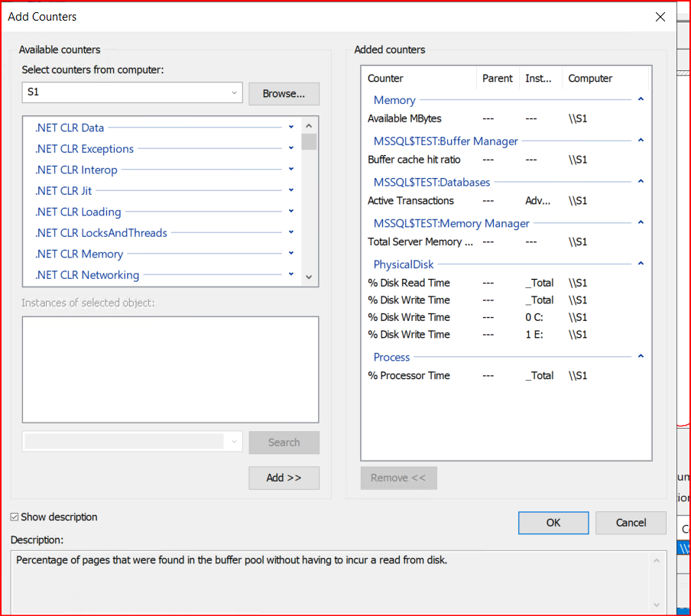Collapse the MSSQL$TEST:Buffer Manager group

[x=641, y=141]
